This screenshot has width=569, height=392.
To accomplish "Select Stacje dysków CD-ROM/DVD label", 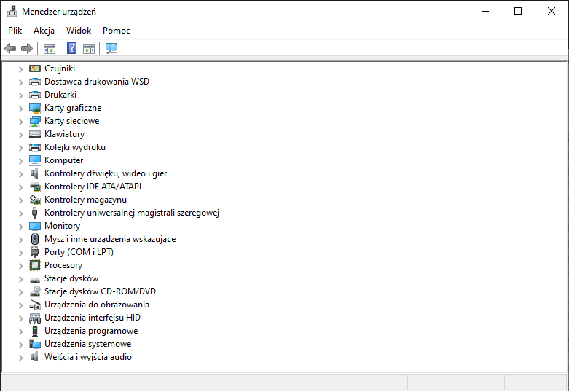I will pos(100,291).
